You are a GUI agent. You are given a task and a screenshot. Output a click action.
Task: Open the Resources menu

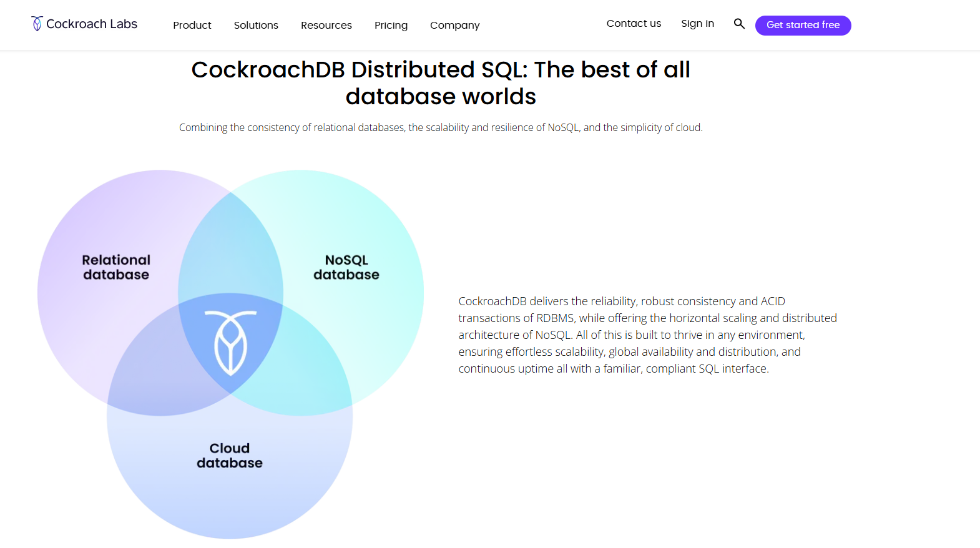tap(326, 25)
